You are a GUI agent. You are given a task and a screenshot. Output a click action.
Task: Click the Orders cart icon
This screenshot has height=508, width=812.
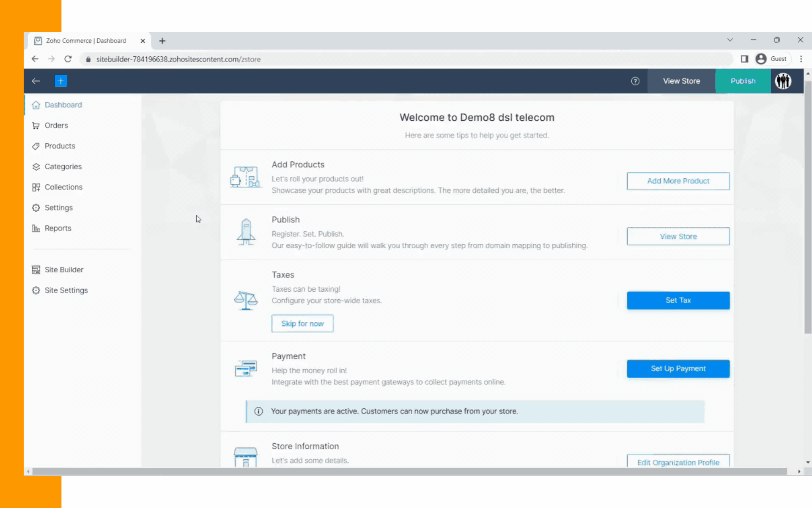(x=36, y=126)
